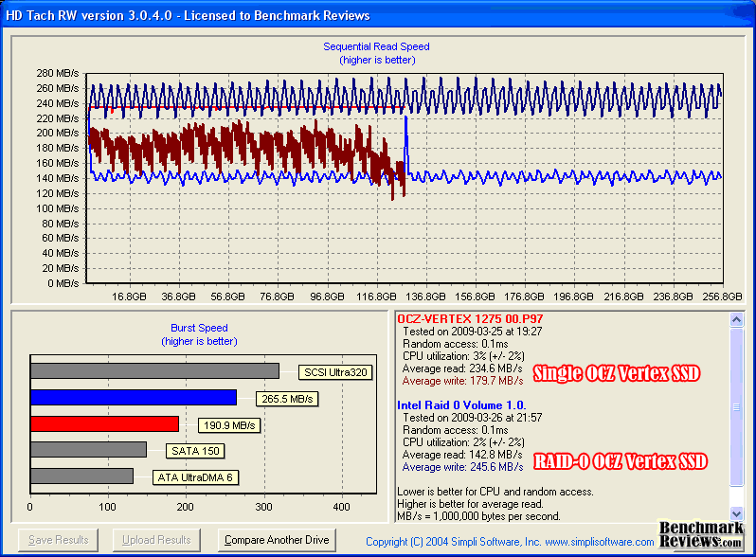This screenshot has height=557, width=756.
Task: Click the 265.5 MB/s burst label
Action: (287, 399)
